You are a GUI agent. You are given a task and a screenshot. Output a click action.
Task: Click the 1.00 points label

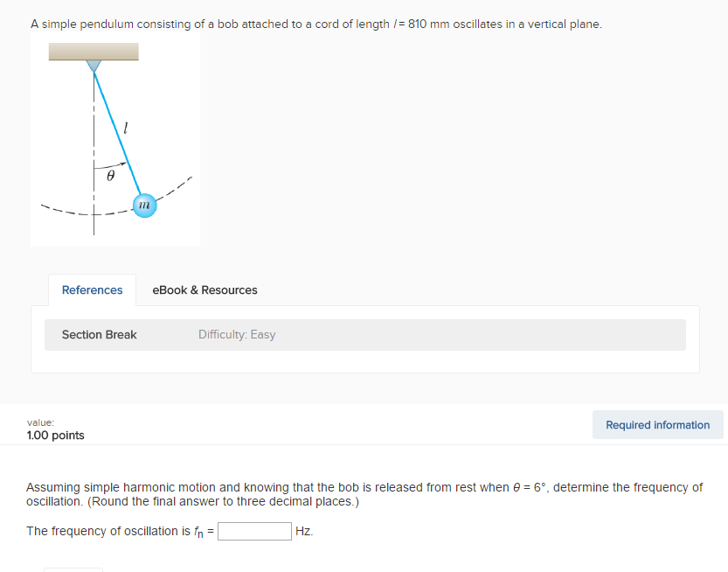55,435
